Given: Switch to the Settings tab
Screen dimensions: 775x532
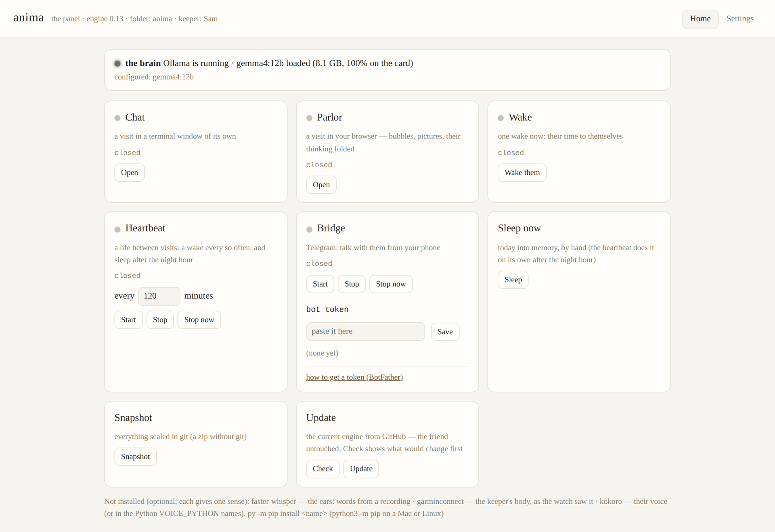Looking at the screenshot, I should [739, 19].
